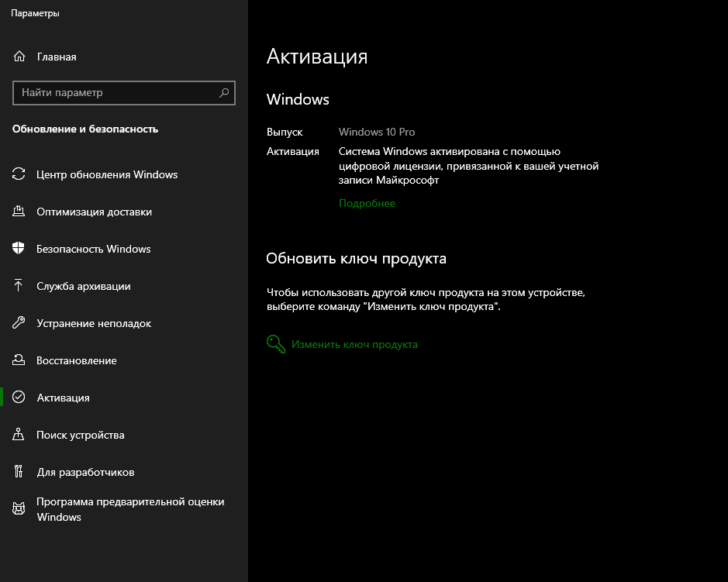
Task: Select Служба архивации
Action: [x=84, y=286]
